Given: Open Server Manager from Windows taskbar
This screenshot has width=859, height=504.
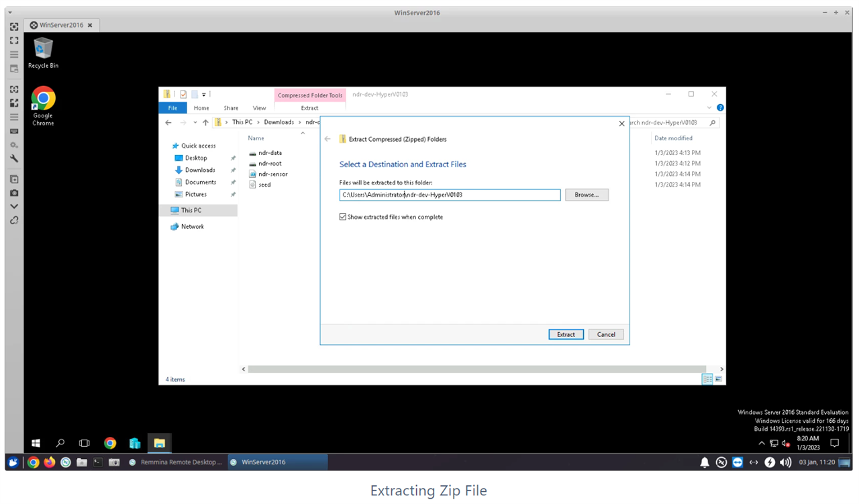Looking at the screenshot, I should pyautogui.click(x=135, y=443).
